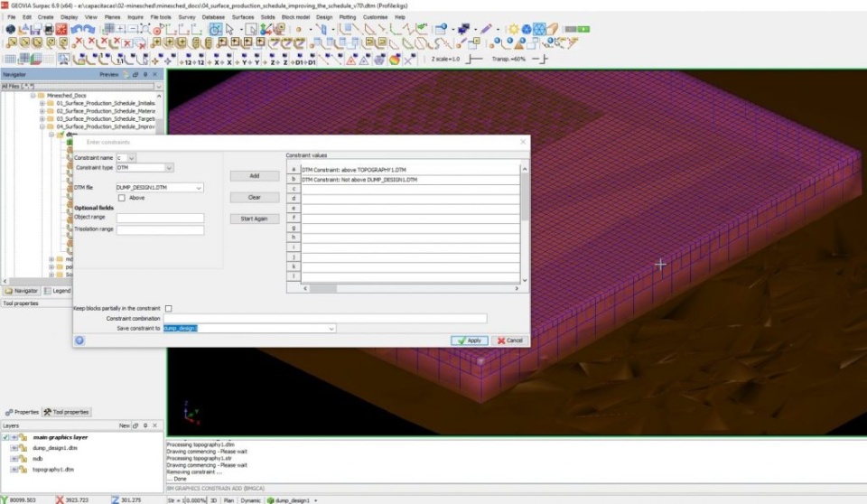Click the yellow sun lighting icon

[x=513, y=30]
